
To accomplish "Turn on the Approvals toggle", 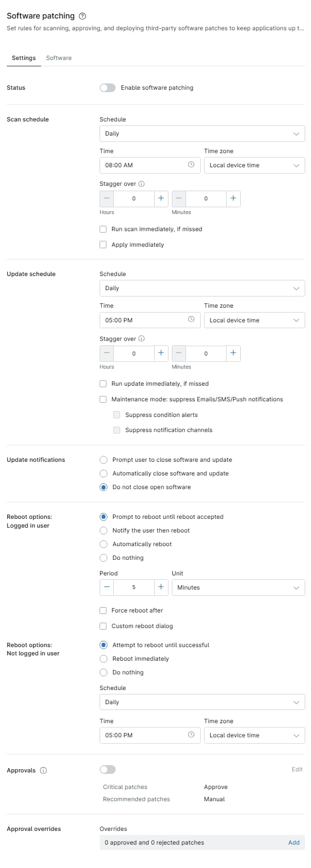I will 107,769.
